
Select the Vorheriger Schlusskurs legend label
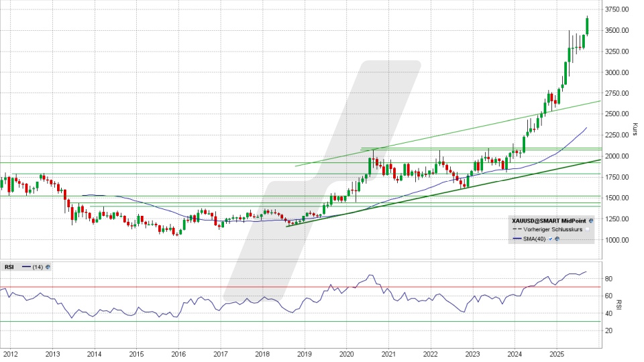pos(553,229)
